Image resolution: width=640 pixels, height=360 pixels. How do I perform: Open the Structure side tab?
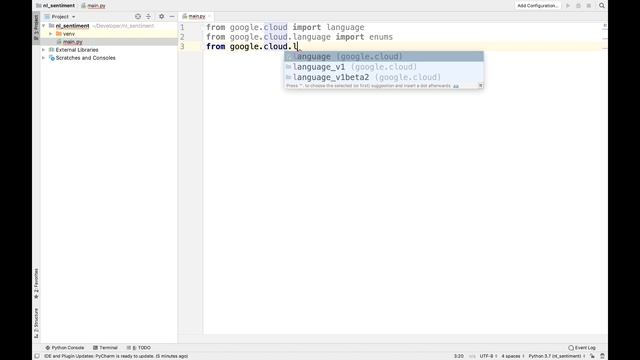tap(36, 323)
